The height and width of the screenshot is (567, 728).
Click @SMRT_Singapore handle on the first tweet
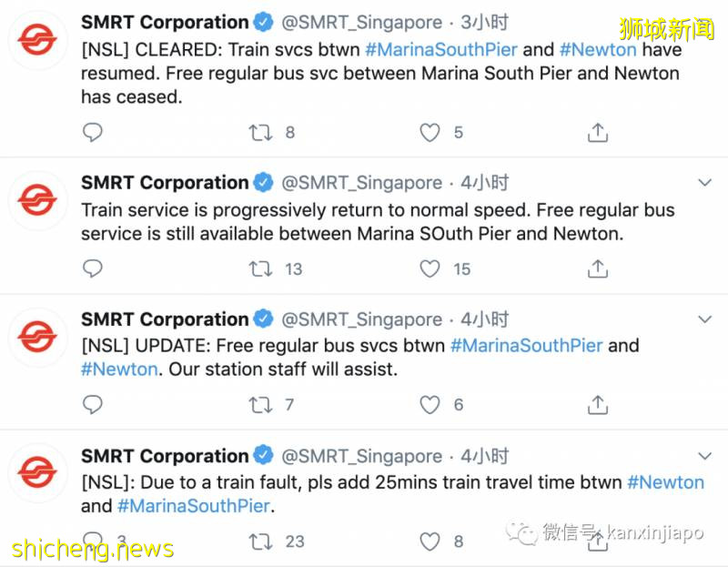(x=362, y=23)
